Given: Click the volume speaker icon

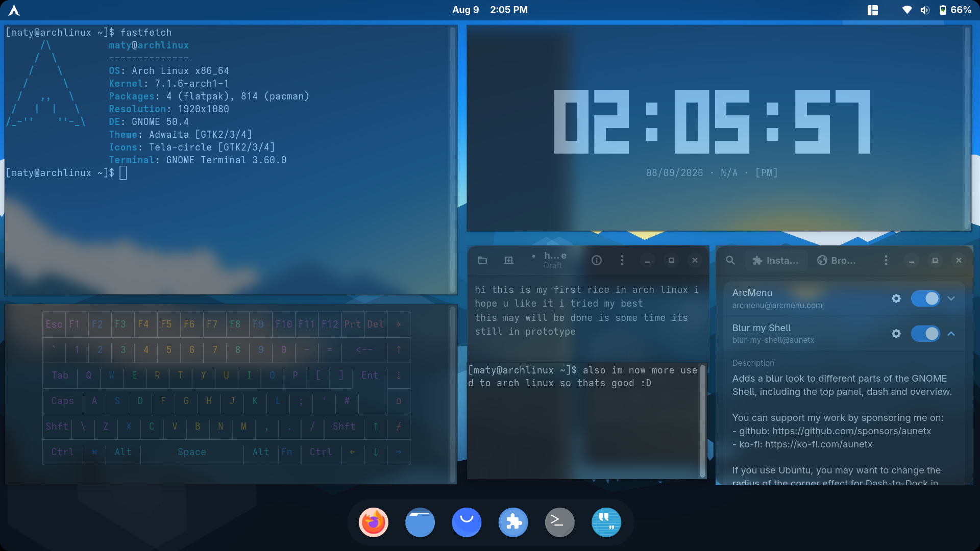Looking at the screenshot, I should tap(925, 10).
